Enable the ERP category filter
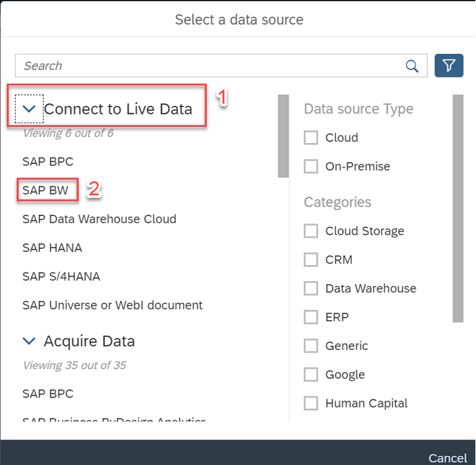The image size is (476, 465). coord(311,317)
